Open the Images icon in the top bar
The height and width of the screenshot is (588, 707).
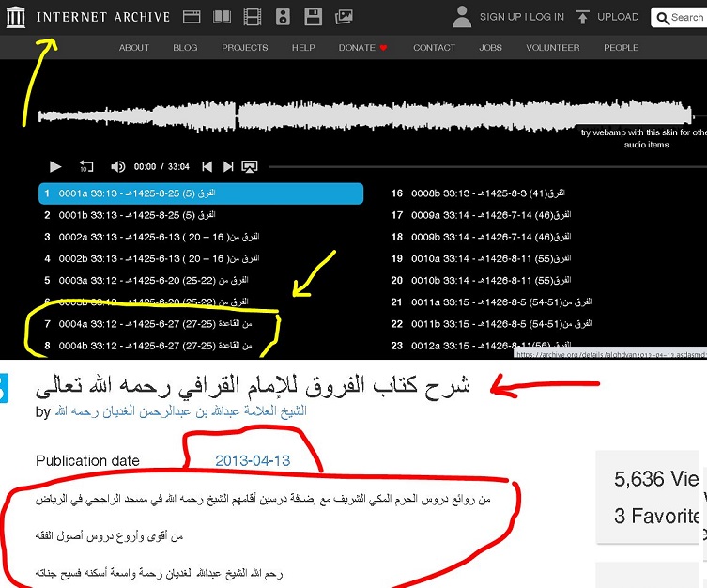tap(344, 17)
